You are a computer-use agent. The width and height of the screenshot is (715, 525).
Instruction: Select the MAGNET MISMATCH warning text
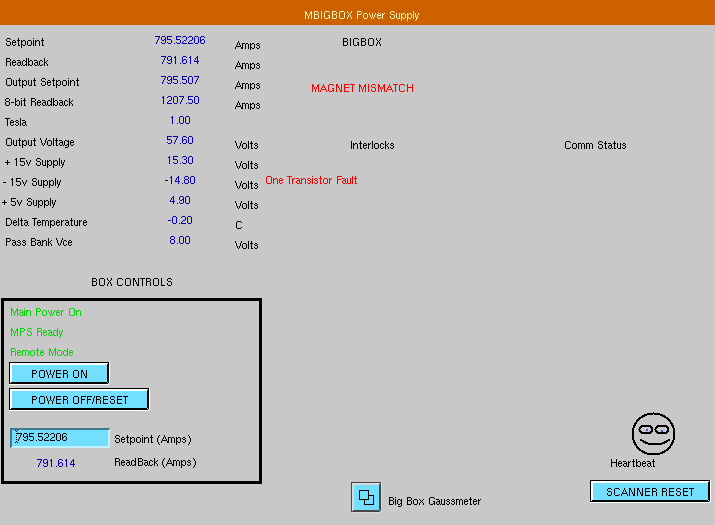pyautogui.click(x=363, y=88)
